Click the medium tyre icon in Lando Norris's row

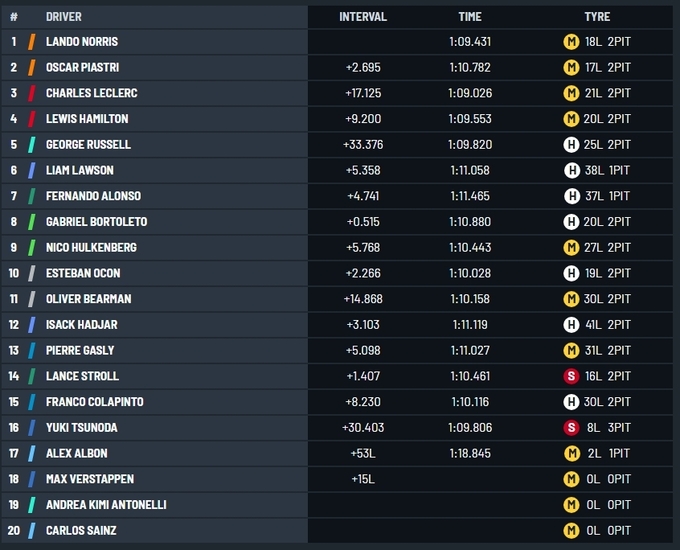[571, 42]
